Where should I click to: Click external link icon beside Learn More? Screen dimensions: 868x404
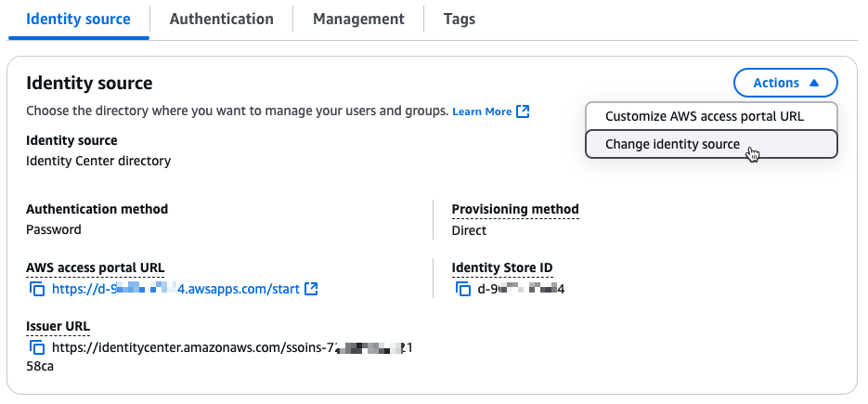[x=524, y=111]
